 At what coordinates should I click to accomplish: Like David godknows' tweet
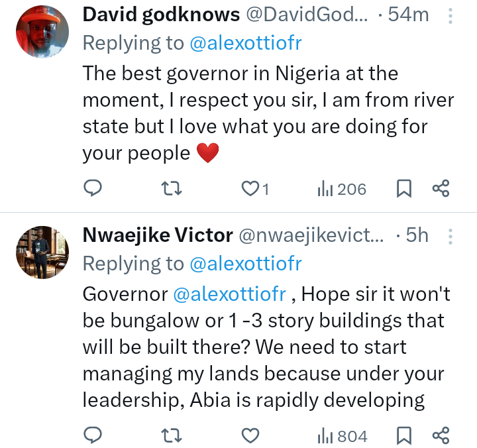click(250, 190)
